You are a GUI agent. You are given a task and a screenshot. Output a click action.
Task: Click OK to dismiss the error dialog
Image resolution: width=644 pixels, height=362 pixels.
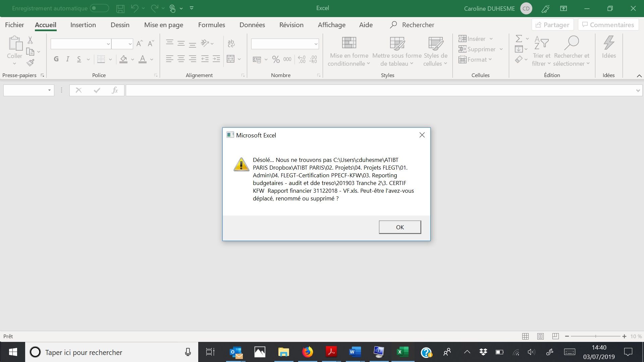click(400, 227)
